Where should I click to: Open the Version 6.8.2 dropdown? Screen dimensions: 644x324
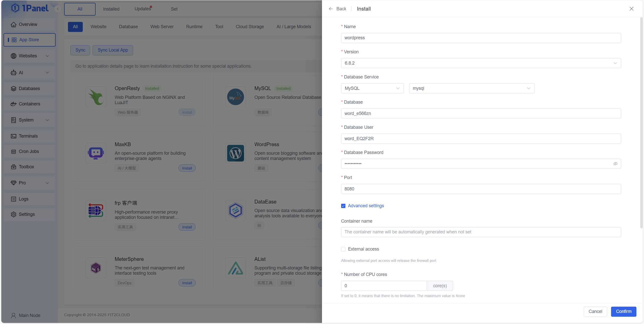(x=480, y=63)
